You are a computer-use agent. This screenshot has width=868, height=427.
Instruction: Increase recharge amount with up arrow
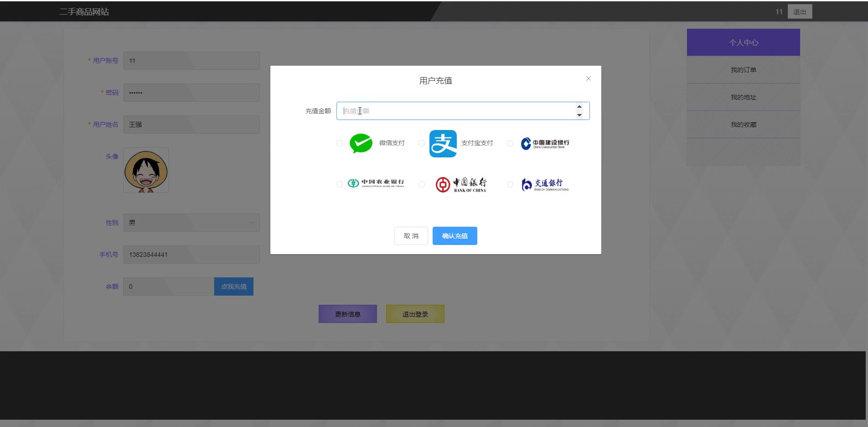579,107
